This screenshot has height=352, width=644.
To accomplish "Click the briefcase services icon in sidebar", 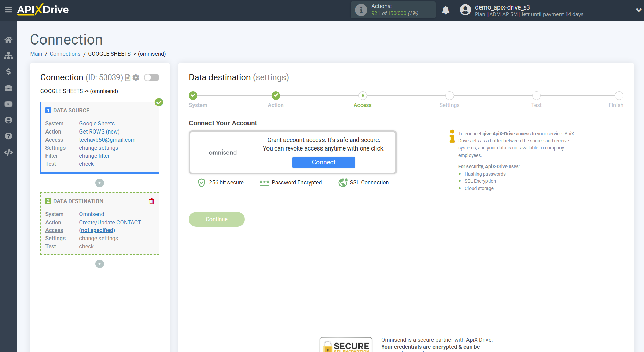I will click(x=8, y=88).
